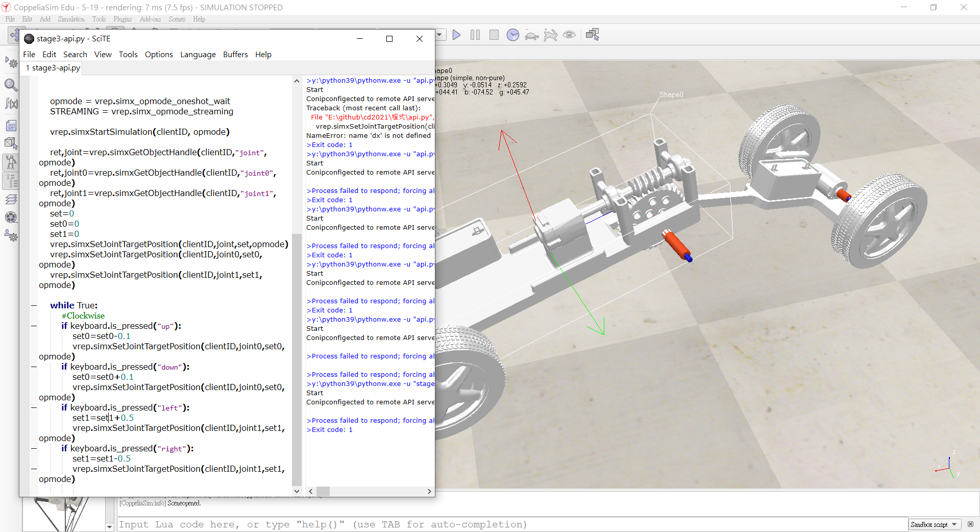
Task: Speed up simulation with rabbit icon
Action: (x=550, y=35)
